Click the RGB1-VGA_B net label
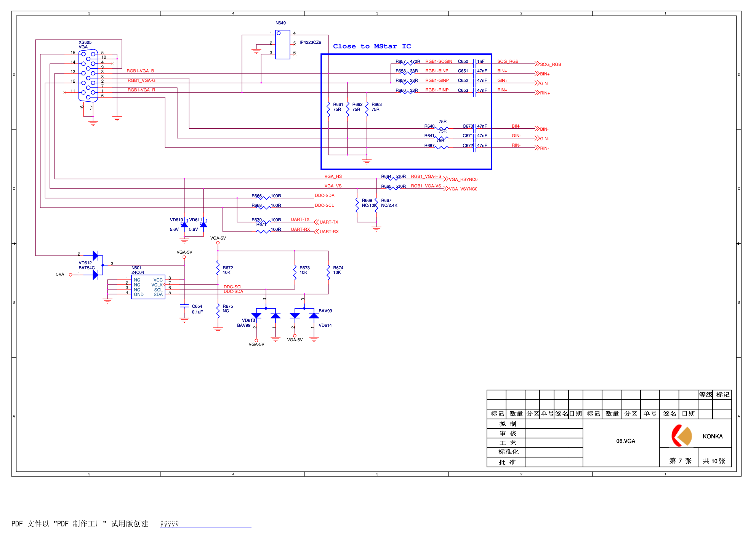Screen dimensions: 756x534 (140, 71)
